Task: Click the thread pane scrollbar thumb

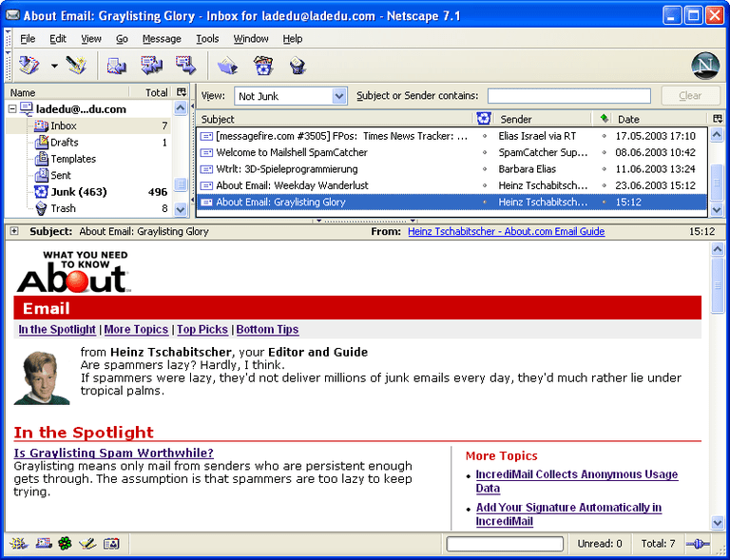Action: [x=718, y=183]
